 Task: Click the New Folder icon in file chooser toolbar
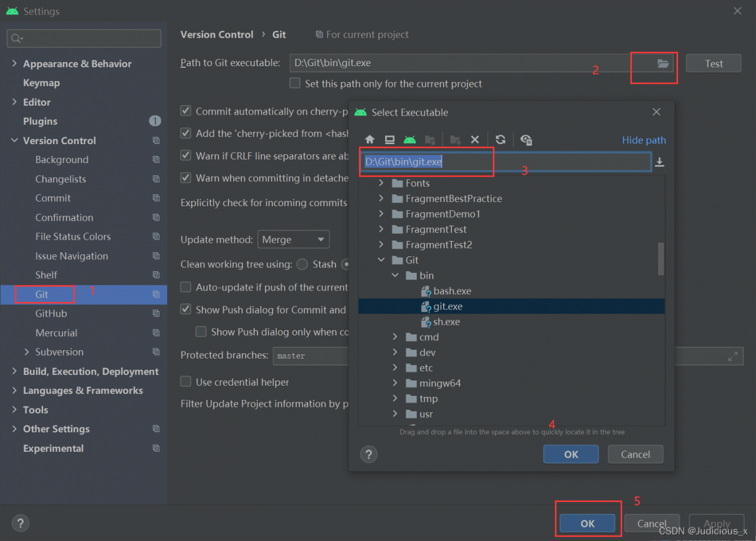pos(455,140)
